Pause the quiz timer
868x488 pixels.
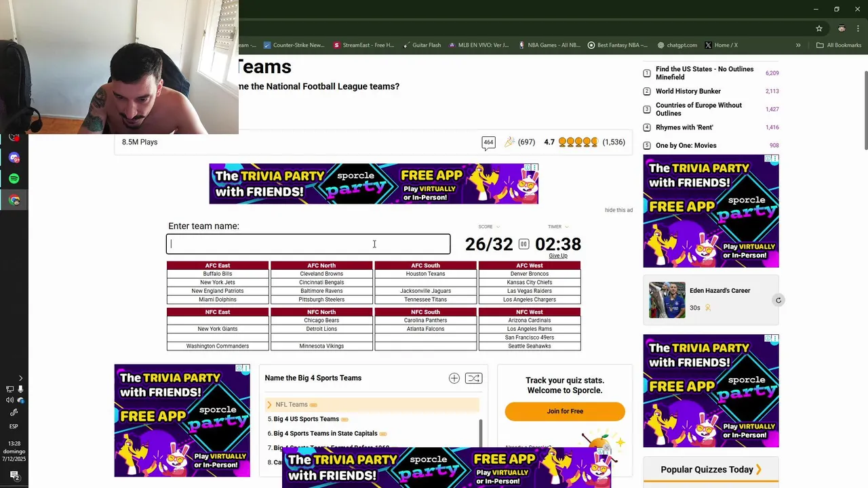click(x=524, y=244)
